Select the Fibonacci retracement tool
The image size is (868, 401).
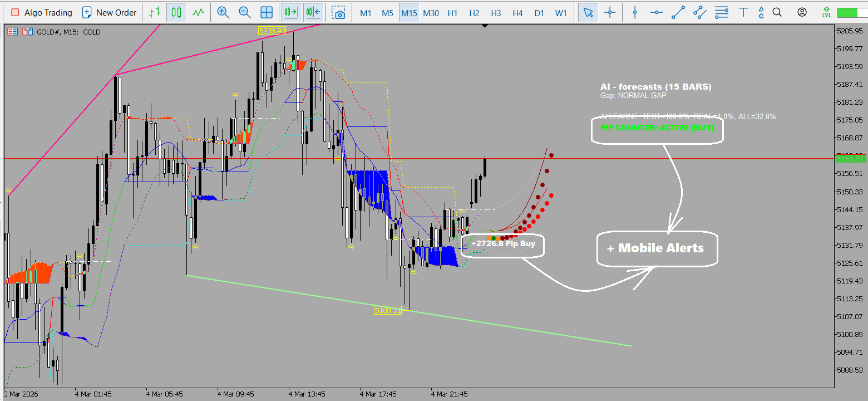pyautogui.click(x=722, y=12)
